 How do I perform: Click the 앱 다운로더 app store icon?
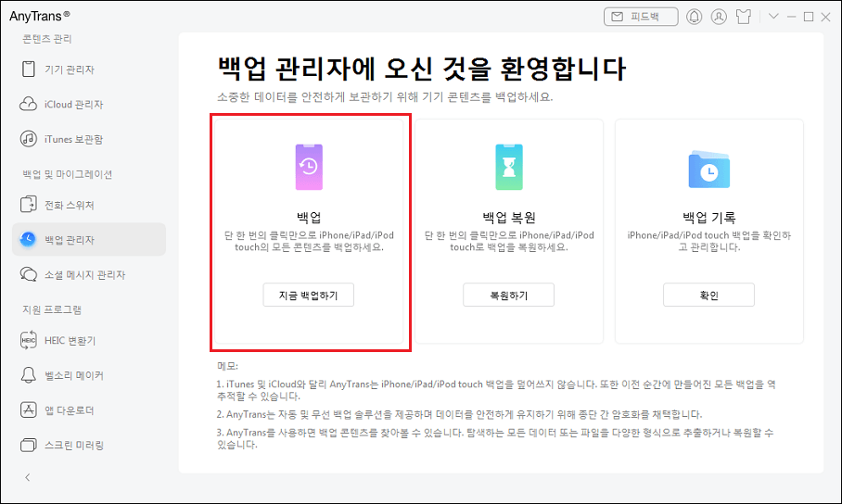[x=28, y=410]
